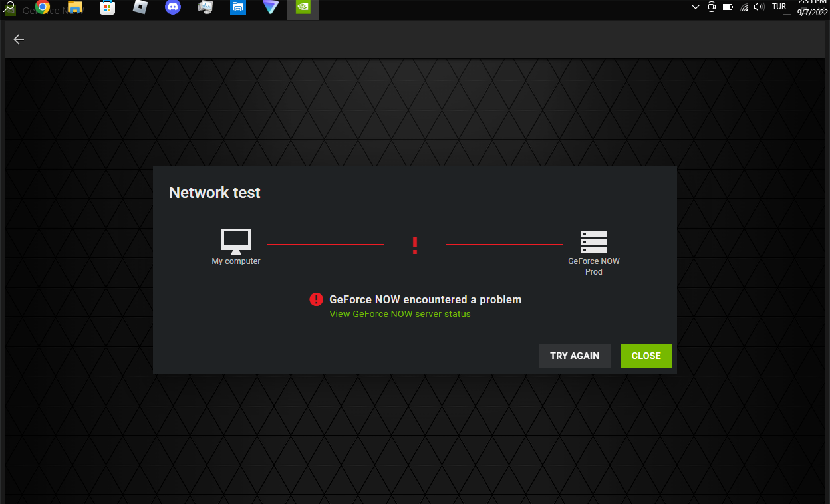The width and height of the screenshot is (830, 504).
Task: Click the battery tray icon
Action: 728,7
